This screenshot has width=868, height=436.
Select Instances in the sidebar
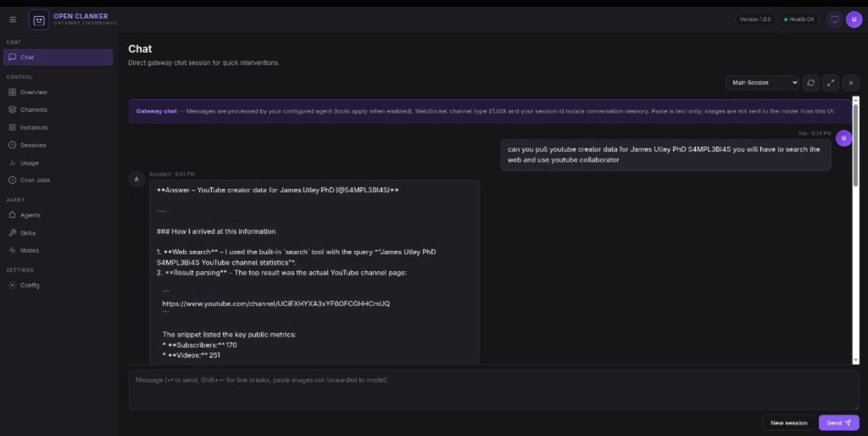[x=34, y=127]
